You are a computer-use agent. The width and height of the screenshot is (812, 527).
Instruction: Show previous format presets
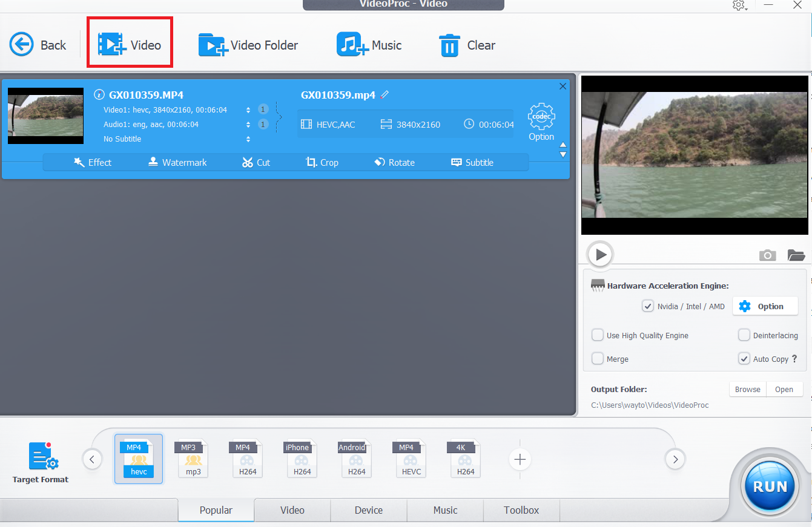pyautogui.click(x=92, y=460)
